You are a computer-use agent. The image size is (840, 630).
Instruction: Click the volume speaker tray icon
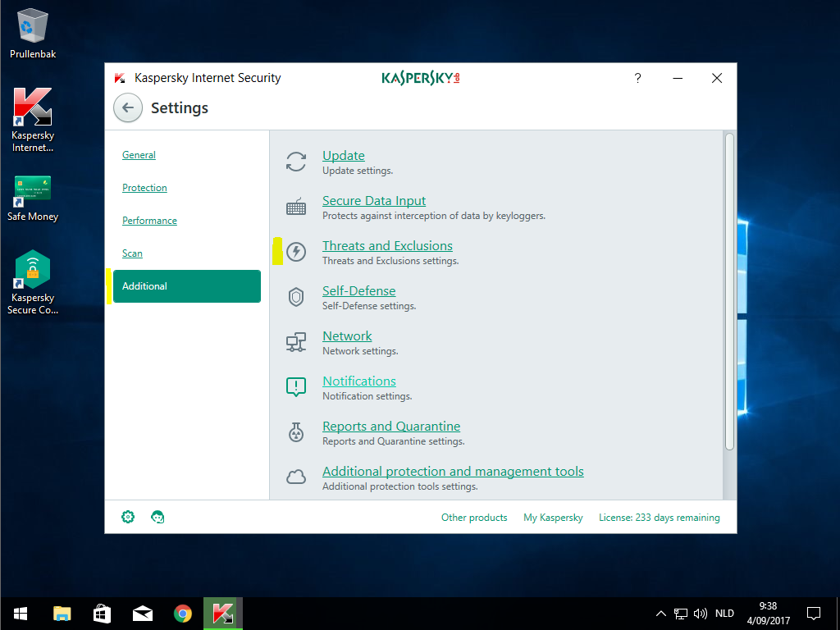point(701,614)
